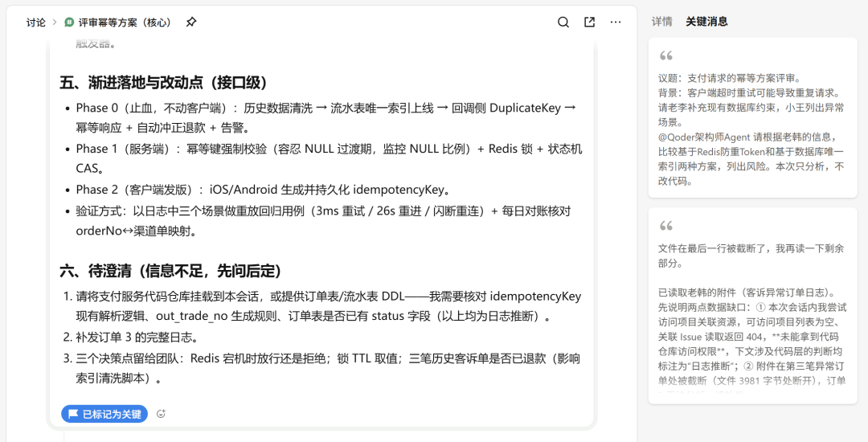
Task: Open key message card 文件在最后一行被截断了
Action: (753, 305)
